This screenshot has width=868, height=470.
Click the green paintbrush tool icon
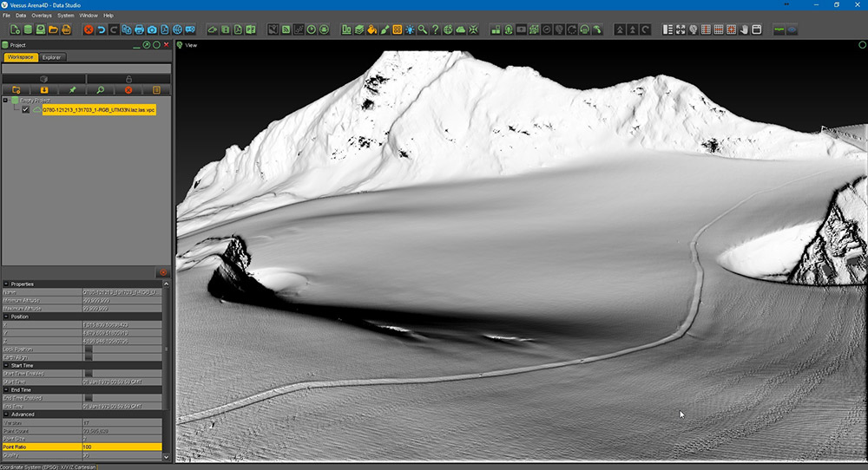tap(385, 29)
